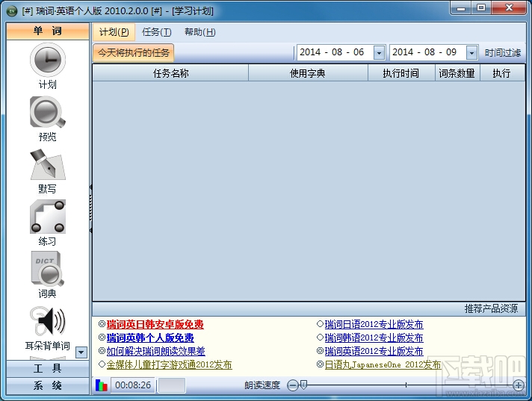Open the 预览 (Preview) magnifier icon
Viewport: 532px width, 401px height.
pos(48,112)
